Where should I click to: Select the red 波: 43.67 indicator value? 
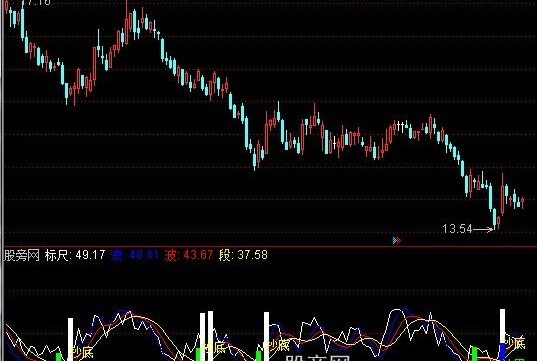pos(189,255)
